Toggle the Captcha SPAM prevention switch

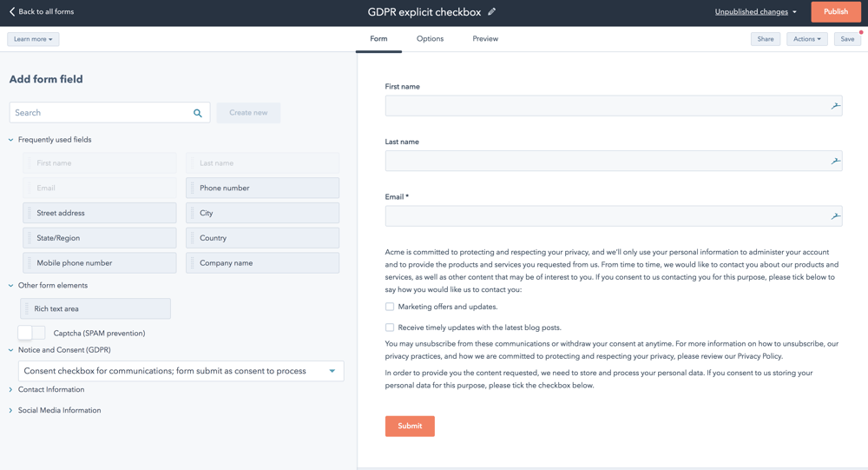click(32, 333)
